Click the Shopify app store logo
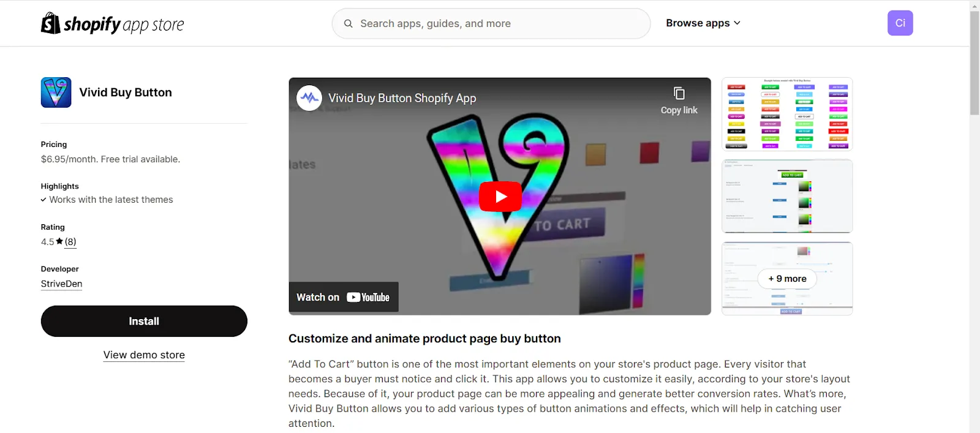Image resolution: width=980 pixels, height=433 pixels. pyautogui.click(x=112, y=23)
